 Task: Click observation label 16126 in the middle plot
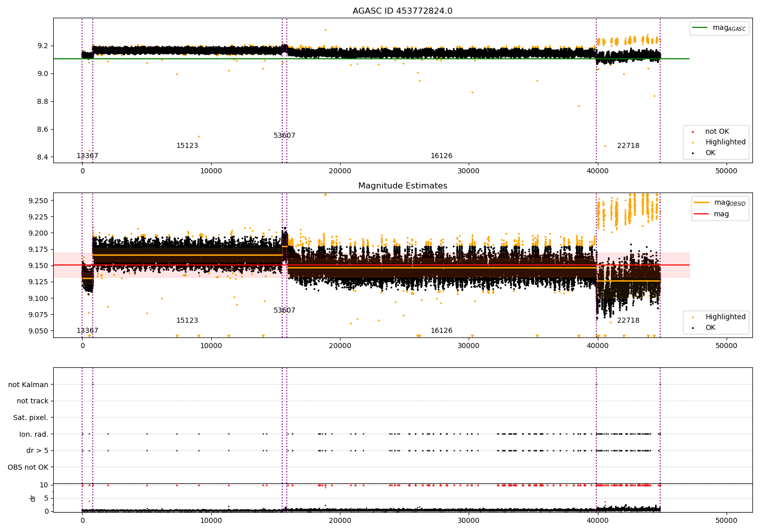point(441,331)
